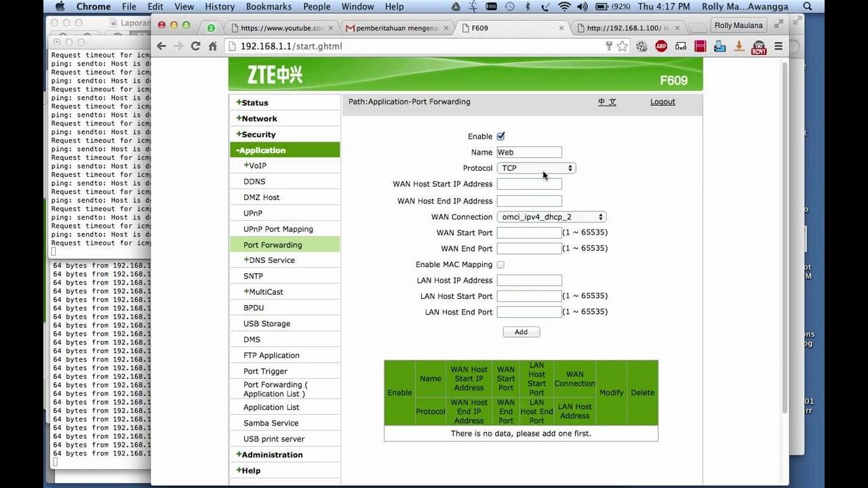Switch to the YouTube tab
The image size is (868, 488).
[x=281, y=28]
